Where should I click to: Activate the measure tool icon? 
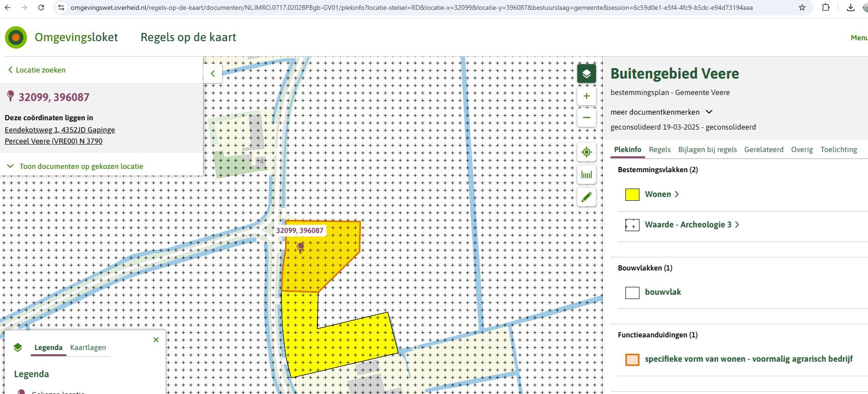[x=587, y=175]
